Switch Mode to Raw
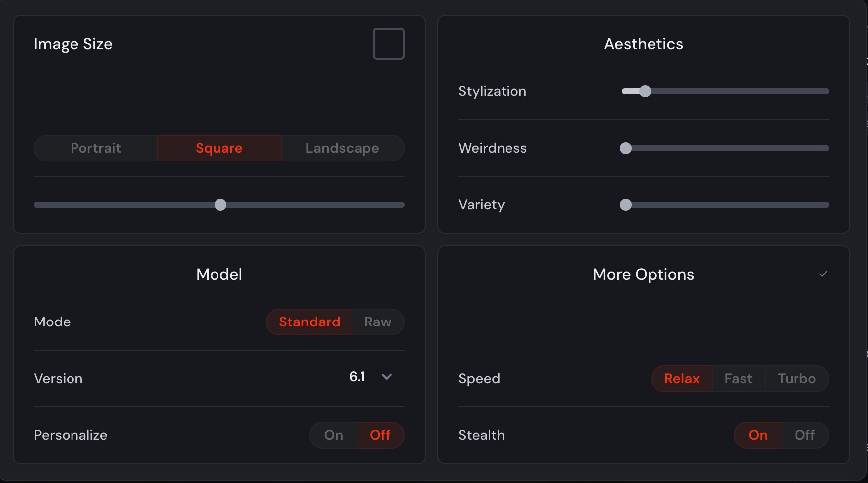 [x=378, y=322]
